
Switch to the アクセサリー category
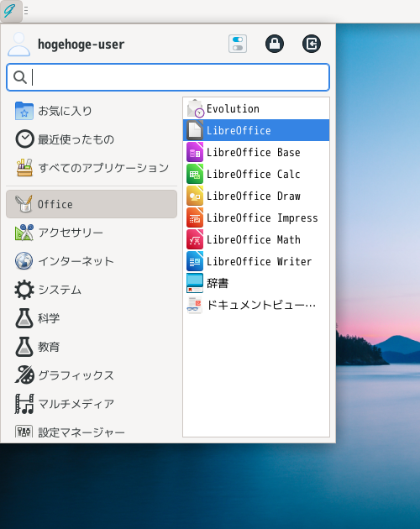tap(92, 233)
